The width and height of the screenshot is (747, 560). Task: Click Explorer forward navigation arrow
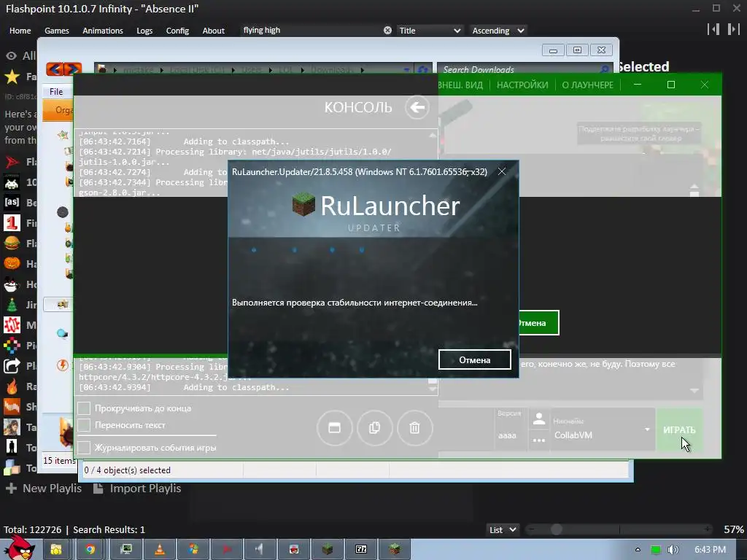pos(73,69)
